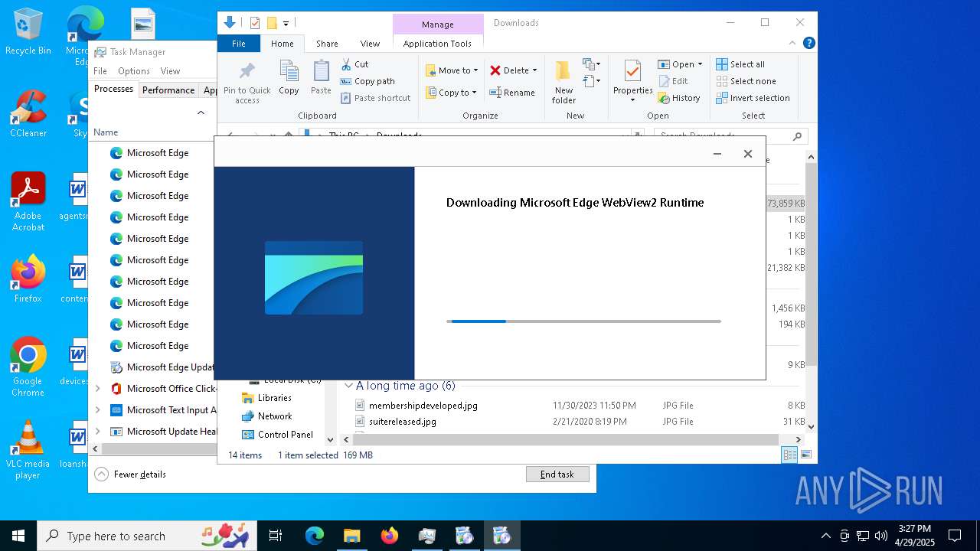This screenshot has width=980, height=551.
Task: Expand the Microsoft Update Health process
Action: coord(97,432)
